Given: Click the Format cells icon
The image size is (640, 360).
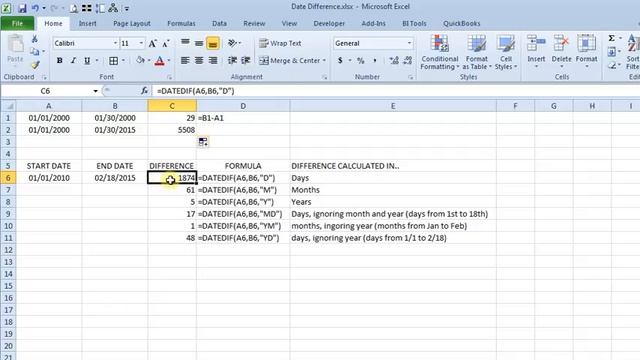Looking at the screenshot, I should click(587, 43).
